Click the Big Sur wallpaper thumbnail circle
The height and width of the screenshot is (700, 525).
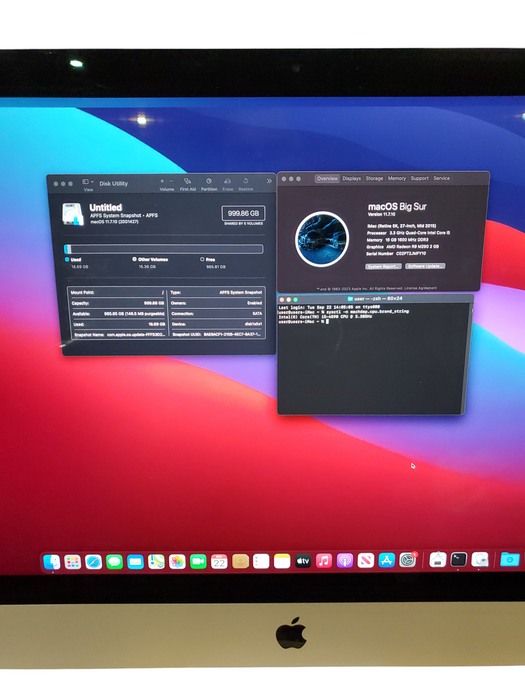click(322, 239)
